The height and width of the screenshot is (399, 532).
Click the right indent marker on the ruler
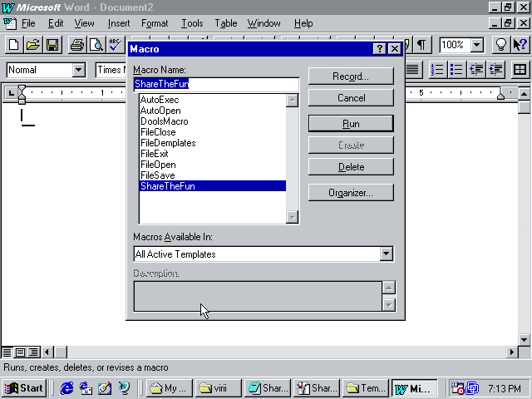[501, 96]
